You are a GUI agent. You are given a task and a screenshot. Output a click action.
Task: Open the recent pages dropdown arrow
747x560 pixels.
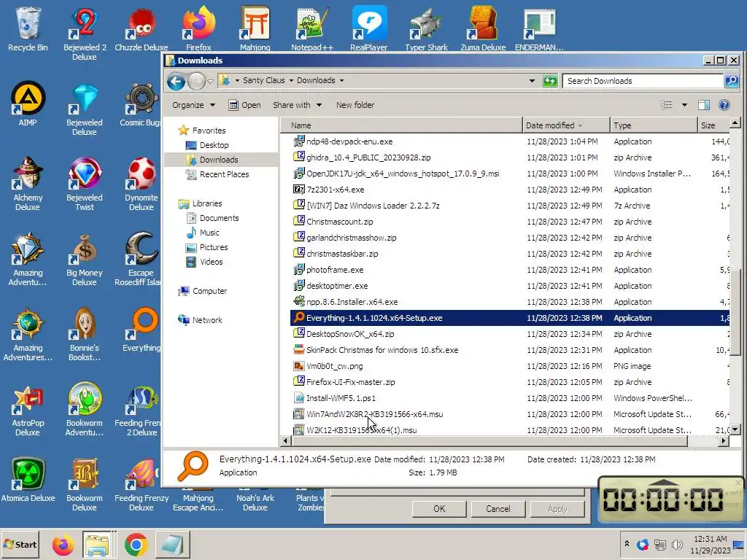click(x=210, y=82)
